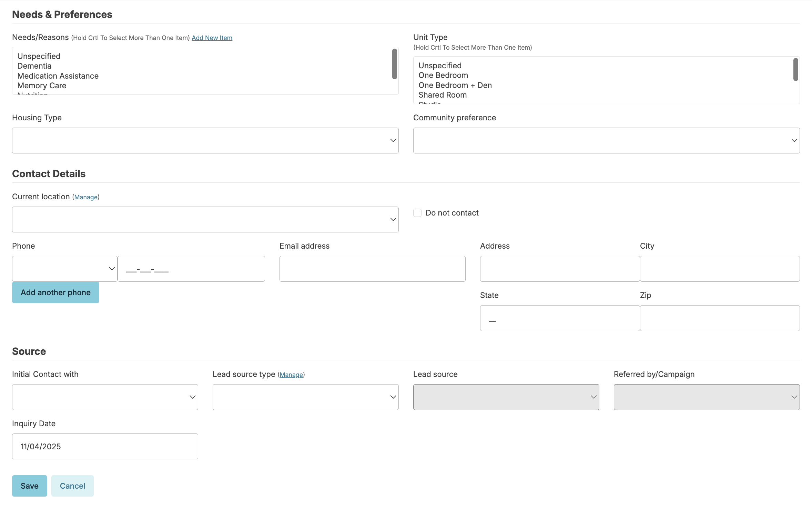Select Memory Care in Needs/Reasons list
812x509 pixels.
42,86
